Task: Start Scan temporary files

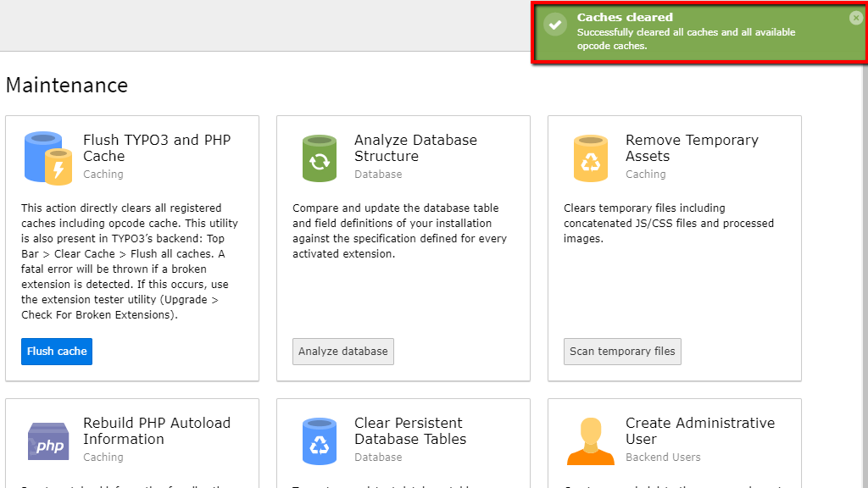Action: [x=622, y=352]
